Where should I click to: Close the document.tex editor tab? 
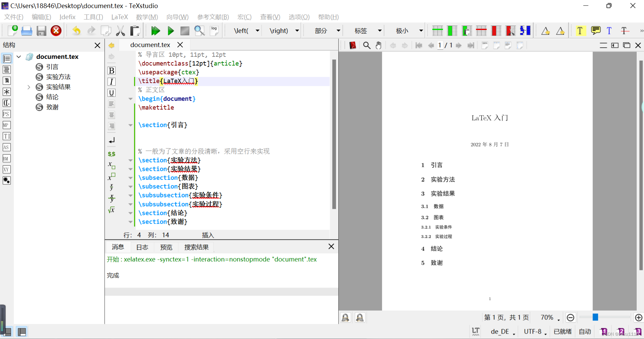click(x=180, y=45)
